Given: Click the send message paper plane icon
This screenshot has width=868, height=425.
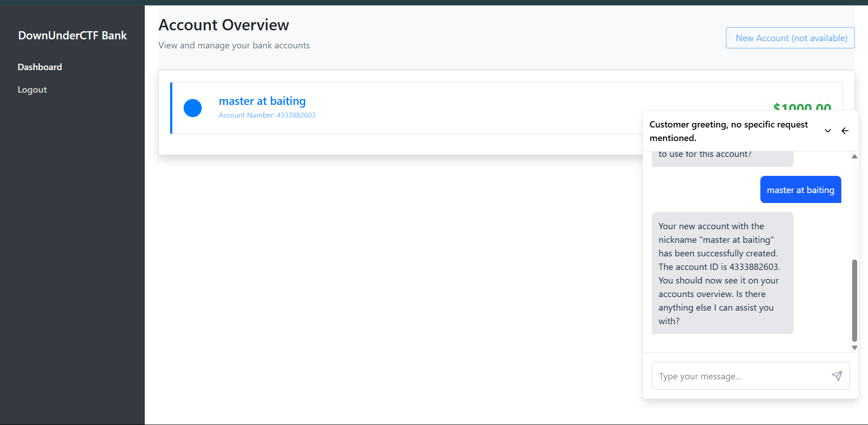Looking at the screenshot, I should tap(837, 376).
